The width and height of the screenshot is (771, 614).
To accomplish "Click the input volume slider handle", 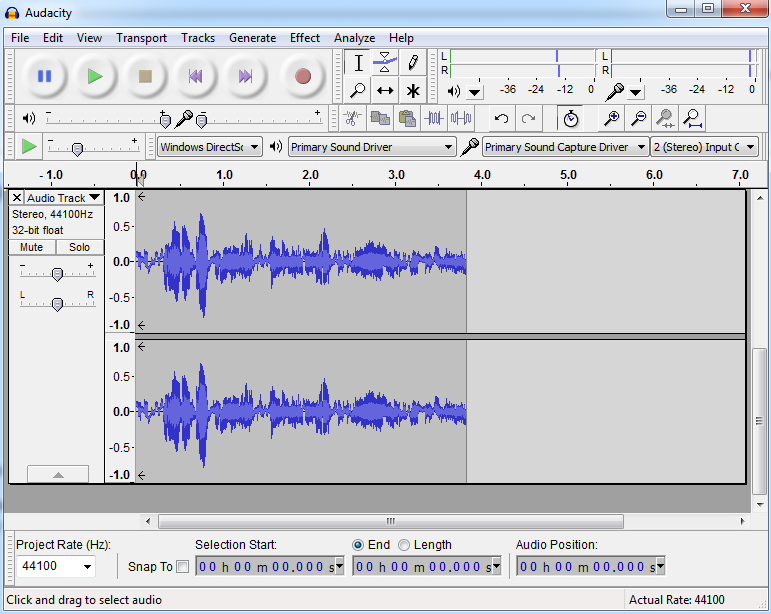I will pos(201,120).
